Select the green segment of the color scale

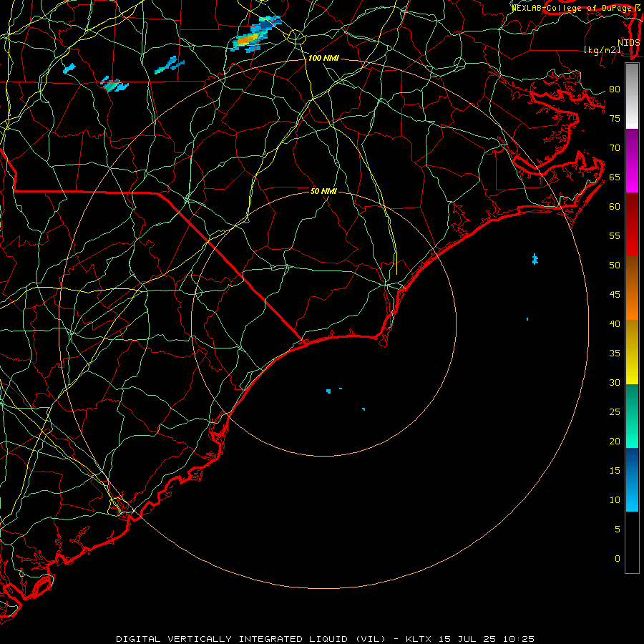point(632,416)
